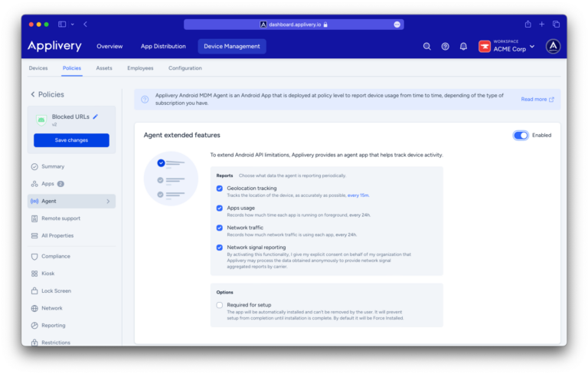Click the Android policy shield icon
588x374 pixels.
[41, 120]
